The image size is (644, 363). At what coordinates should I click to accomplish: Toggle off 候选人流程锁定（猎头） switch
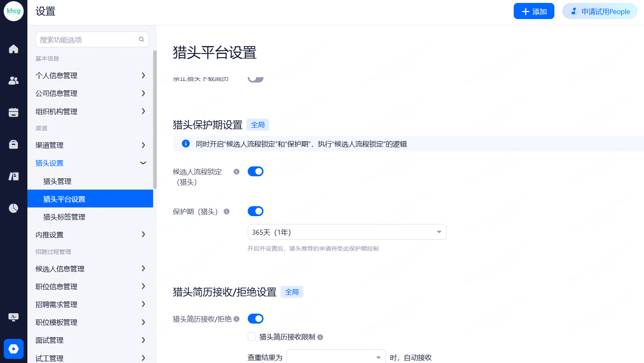[256, 171]
